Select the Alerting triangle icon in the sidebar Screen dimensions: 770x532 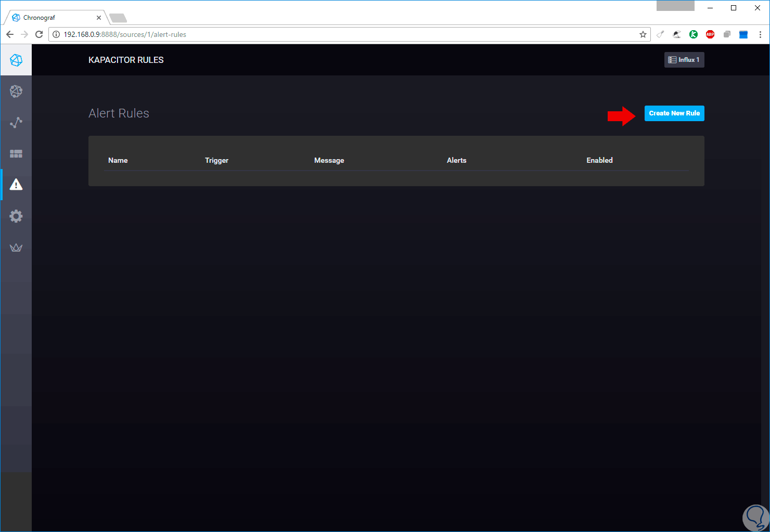point(16,185)
